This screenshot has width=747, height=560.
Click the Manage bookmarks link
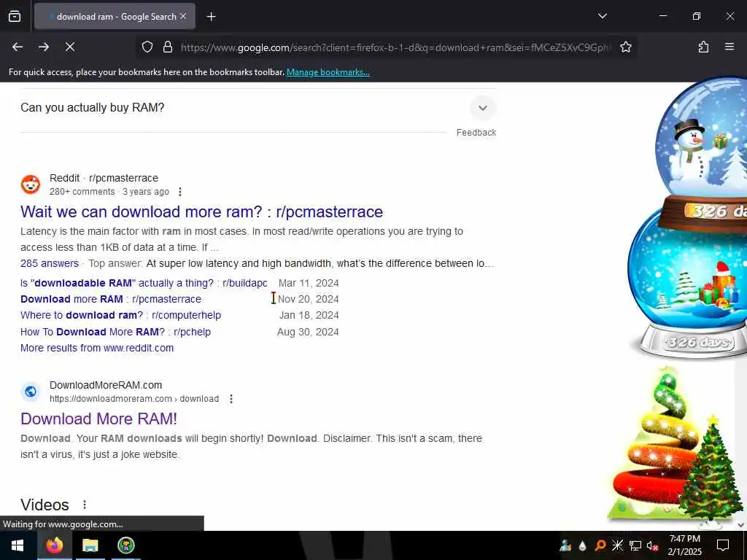328,72
